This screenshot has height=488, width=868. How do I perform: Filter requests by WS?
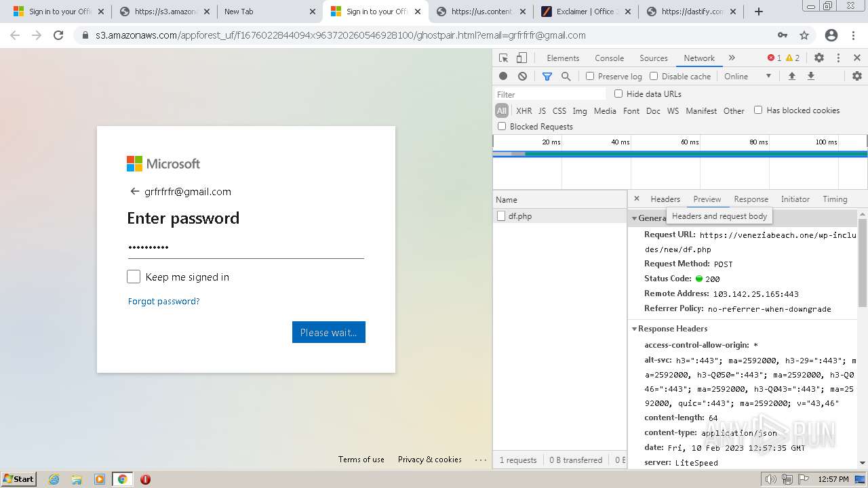[x=673, y=110]
